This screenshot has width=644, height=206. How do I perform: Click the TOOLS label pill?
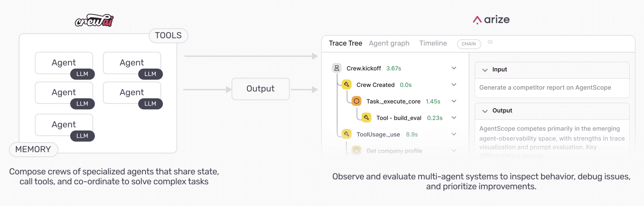pyautogui.click(x=168, y=36)
